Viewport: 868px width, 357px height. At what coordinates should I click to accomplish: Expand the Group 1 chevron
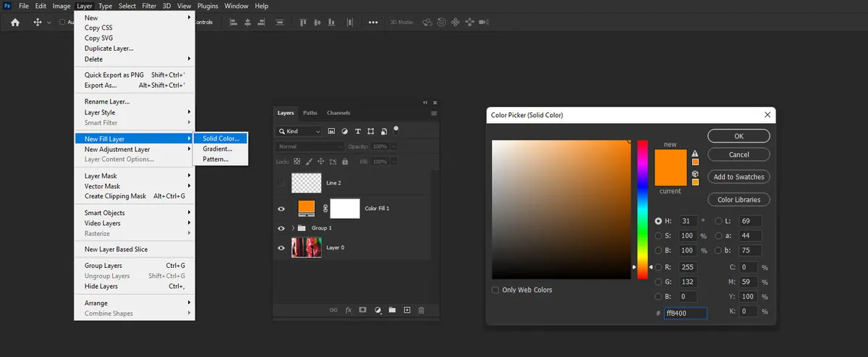[292, 228]
